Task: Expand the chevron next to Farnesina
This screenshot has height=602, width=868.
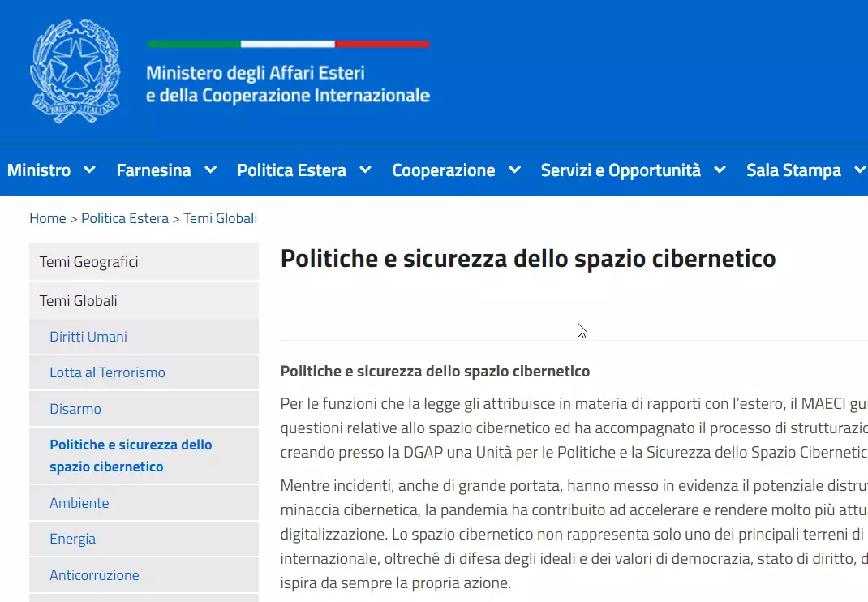Action: pos(211,170)
